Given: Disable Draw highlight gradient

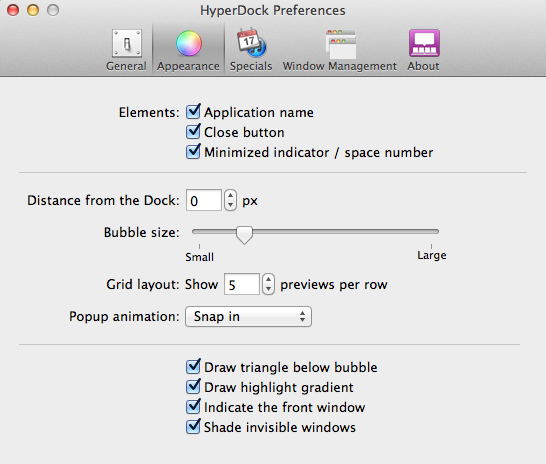Looking at the screenshot, I should click(x=193, y=387).
